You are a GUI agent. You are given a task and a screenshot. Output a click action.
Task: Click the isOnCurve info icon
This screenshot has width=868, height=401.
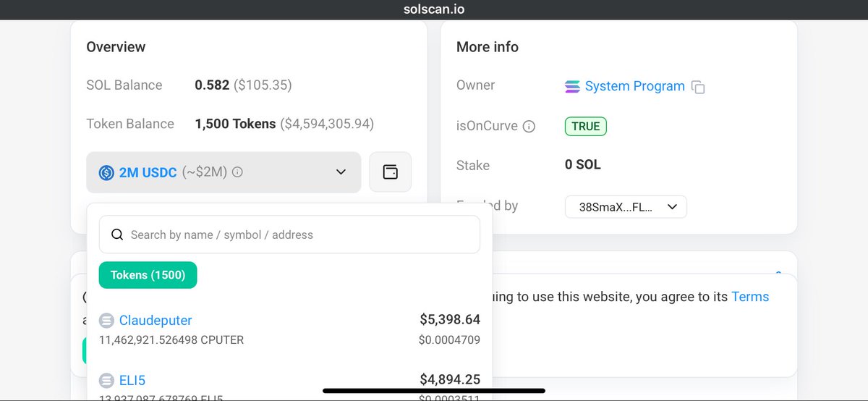[529, 127]
